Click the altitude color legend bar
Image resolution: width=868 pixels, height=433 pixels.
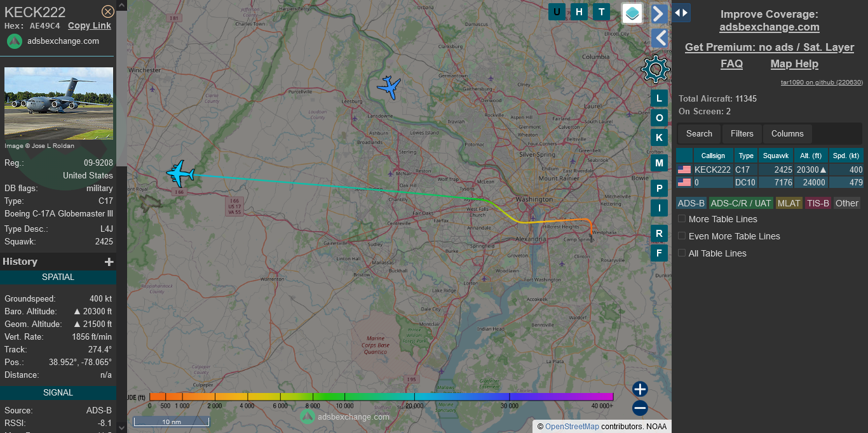coord(381,397)
